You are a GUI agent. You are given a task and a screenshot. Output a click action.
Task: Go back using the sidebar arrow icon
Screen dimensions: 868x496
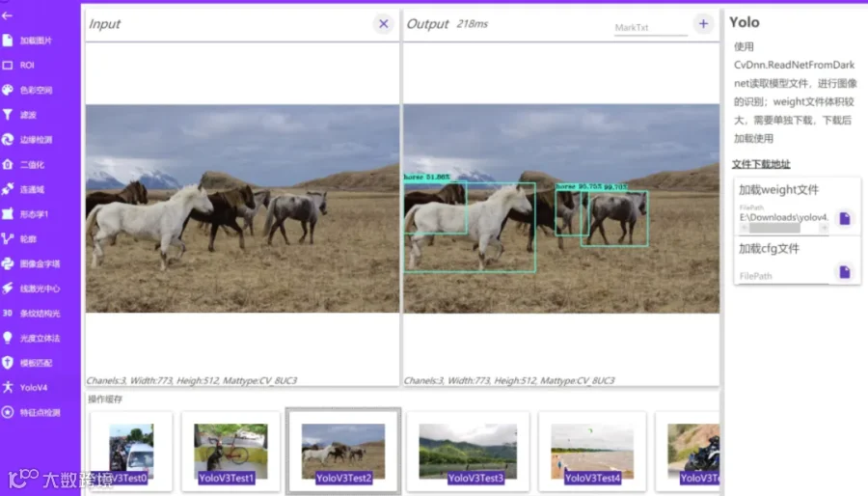pyautogui.click(x=7, y=15)
